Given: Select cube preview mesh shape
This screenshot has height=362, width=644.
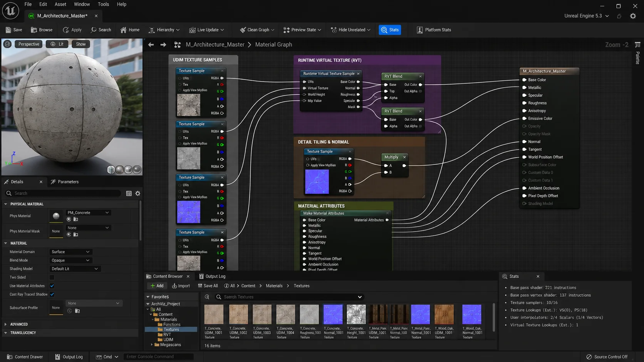Looking at the screenshot, I should tap(111, 169).
